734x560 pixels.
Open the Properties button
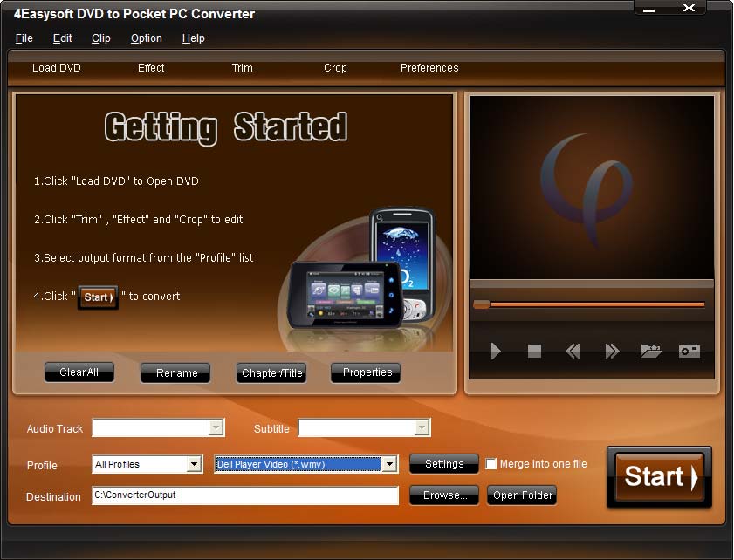point(367,372)
